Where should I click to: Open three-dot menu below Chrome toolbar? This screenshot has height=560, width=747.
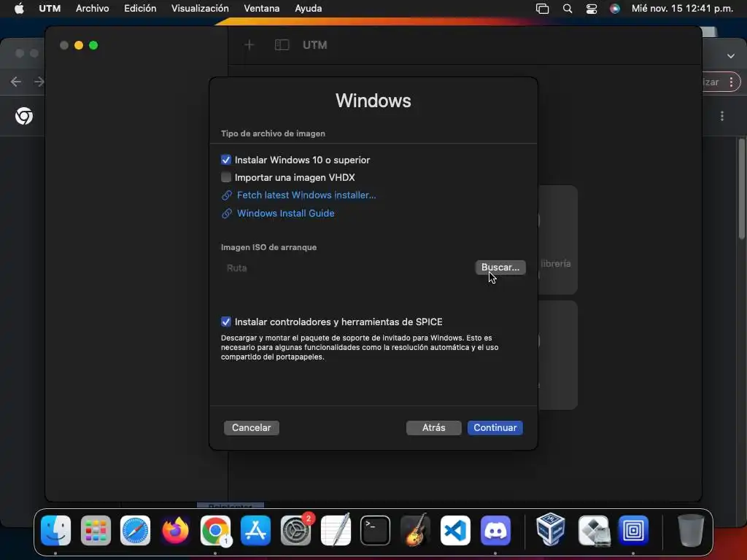722,116
